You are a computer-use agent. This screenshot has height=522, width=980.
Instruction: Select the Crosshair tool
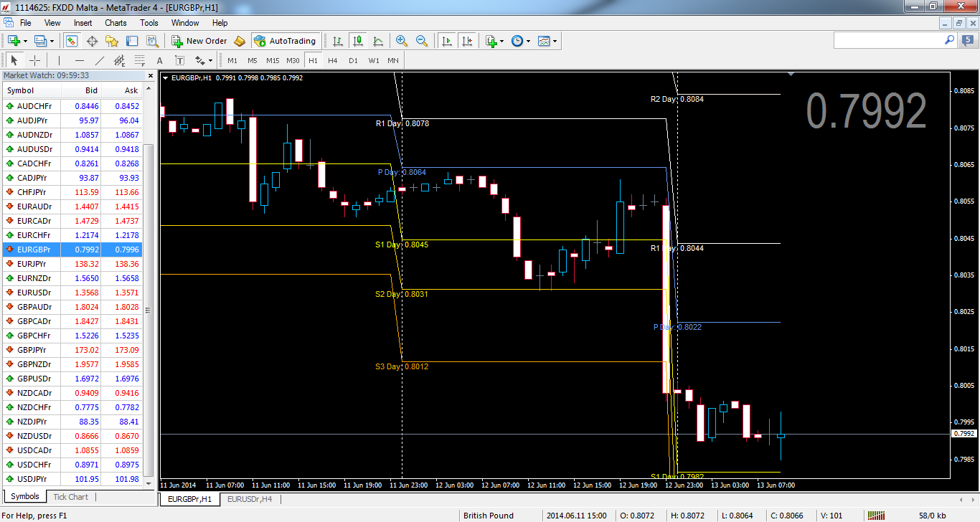pyautogui.click(x=34, y=60)
